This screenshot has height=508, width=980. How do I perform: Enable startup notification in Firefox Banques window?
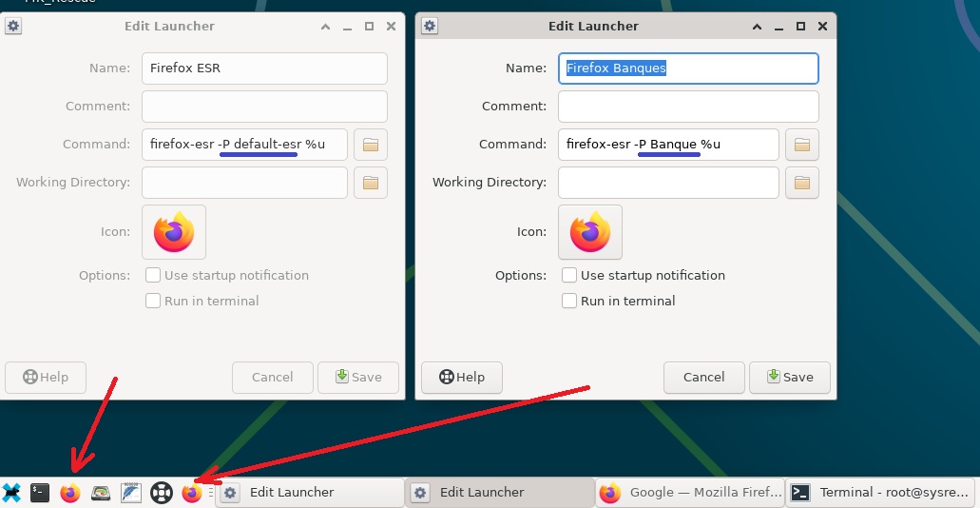click(x=568, y=275)
